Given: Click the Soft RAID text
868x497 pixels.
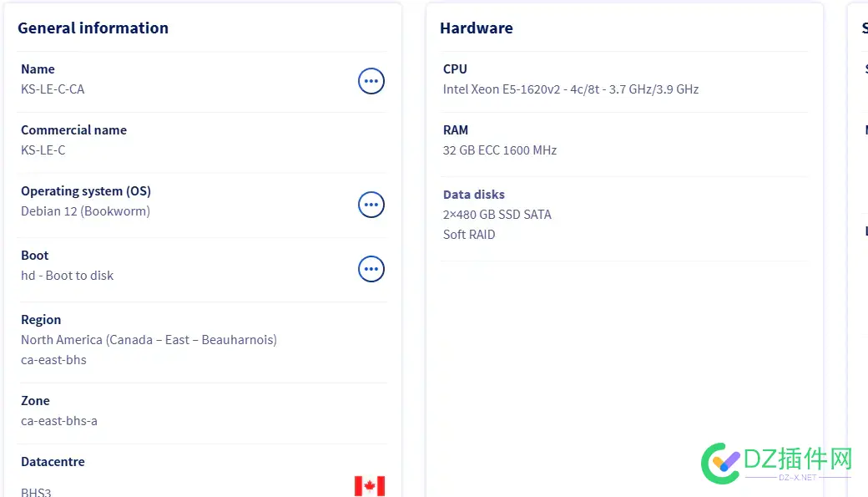Looking at the screenshot, I should tap(469, 235).
